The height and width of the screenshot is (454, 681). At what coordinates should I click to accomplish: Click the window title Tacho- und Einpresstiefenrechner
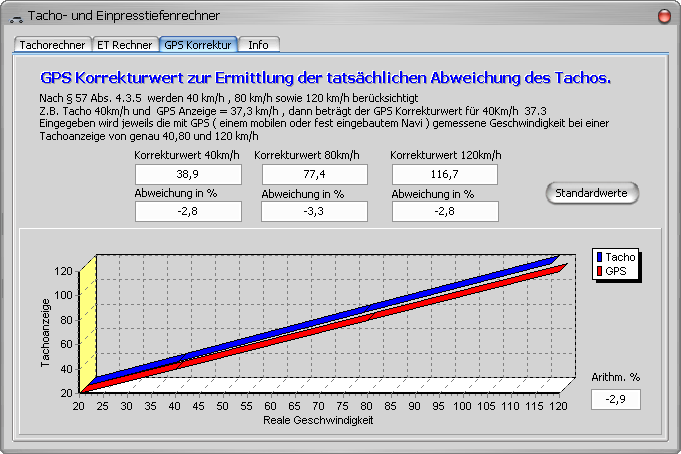[124, 16]
